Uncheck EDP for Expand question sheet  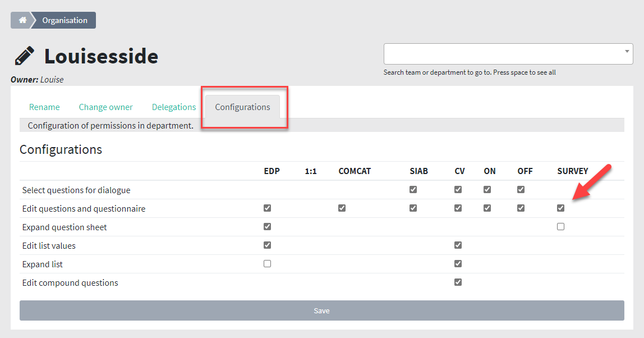[268, 227]
